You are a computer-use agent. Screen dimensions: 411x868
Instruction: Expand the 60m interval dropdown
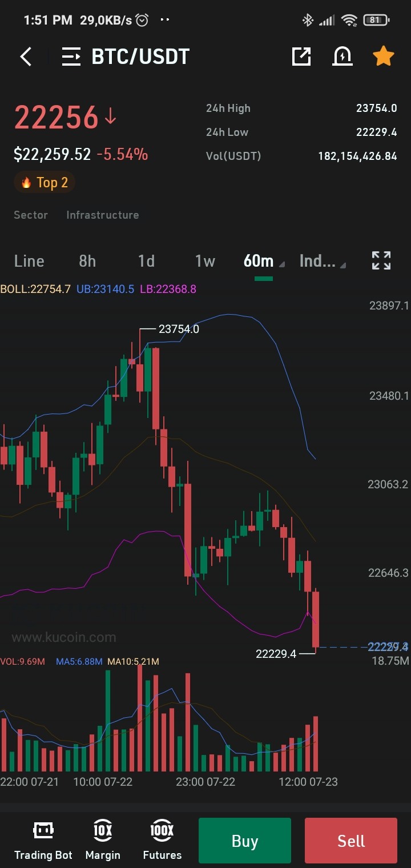pos(264,261)
